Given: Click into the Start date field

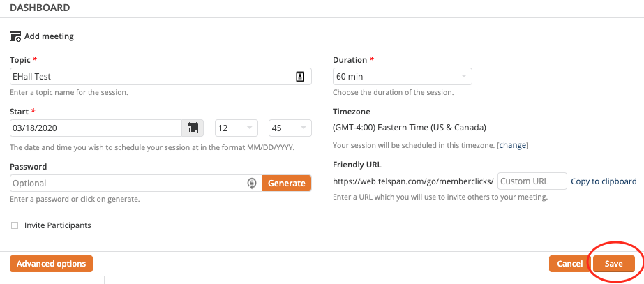Looking at the screenshot, I should coord(96,128).
